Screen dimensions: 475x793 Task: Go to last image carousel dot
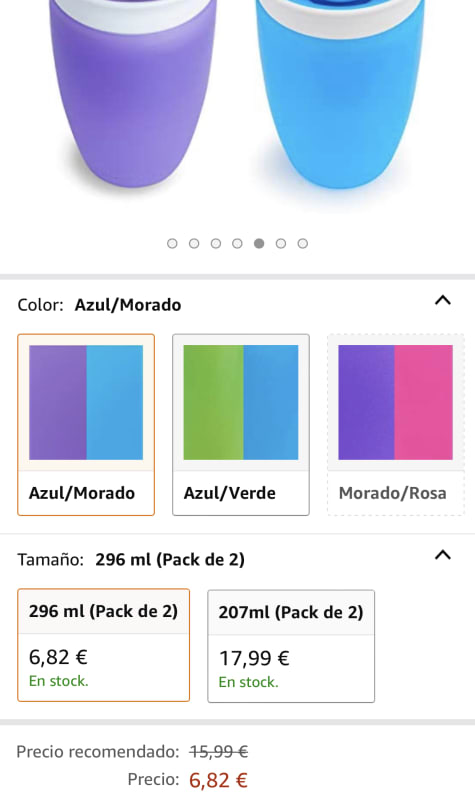303,244
